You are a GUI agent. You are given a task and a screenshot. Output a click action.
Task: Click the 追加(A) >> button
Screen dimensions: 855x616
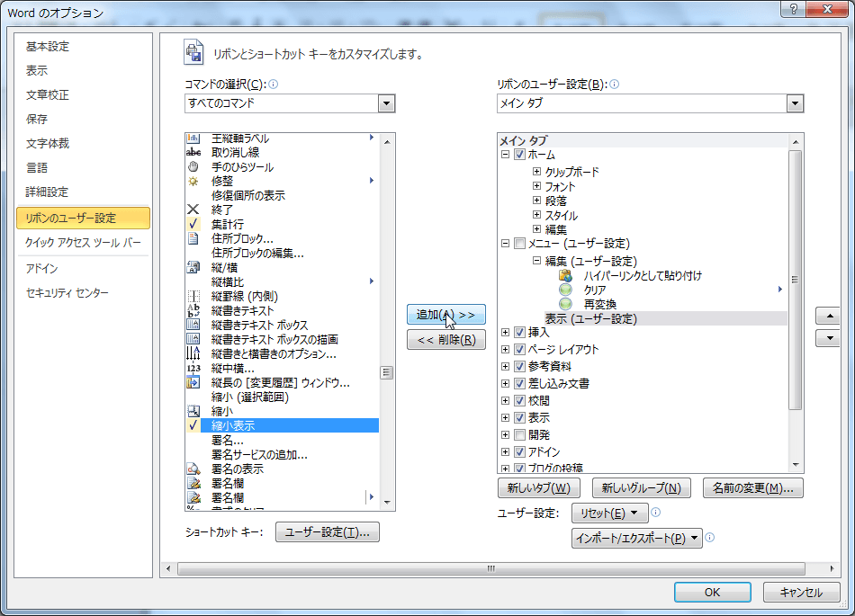pos(446,314)
